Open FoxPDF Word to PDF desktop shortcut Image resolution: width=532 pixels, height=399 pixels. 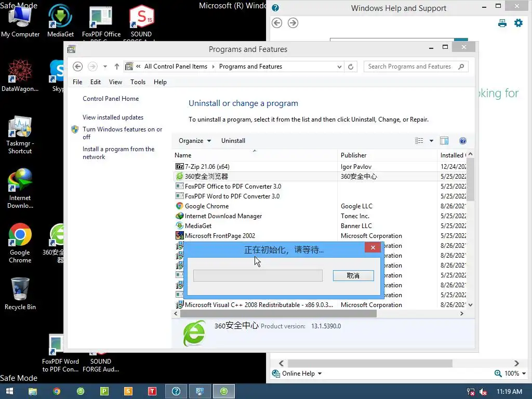point(60,353)
